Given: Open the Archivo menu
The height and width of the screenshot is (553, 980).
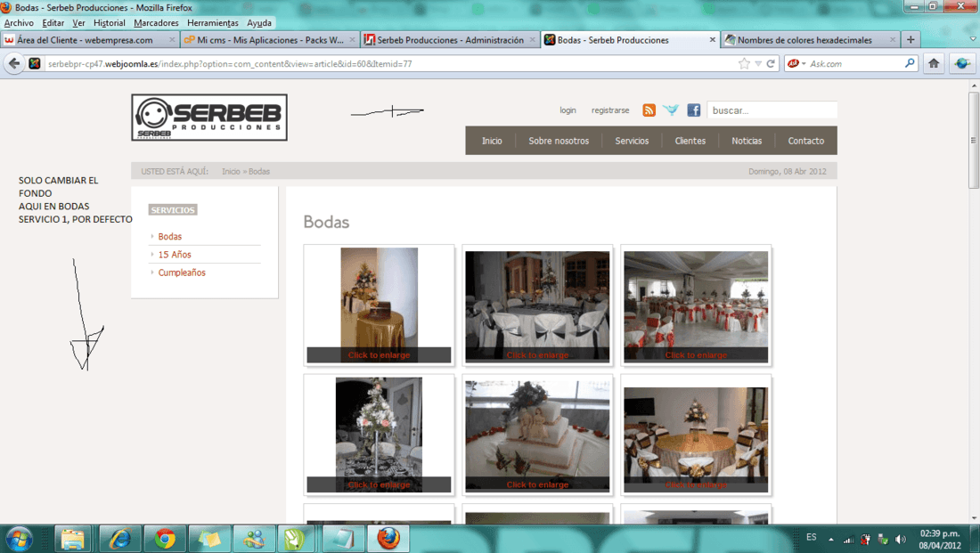Looking at the screenshot, I should point(19,22).
